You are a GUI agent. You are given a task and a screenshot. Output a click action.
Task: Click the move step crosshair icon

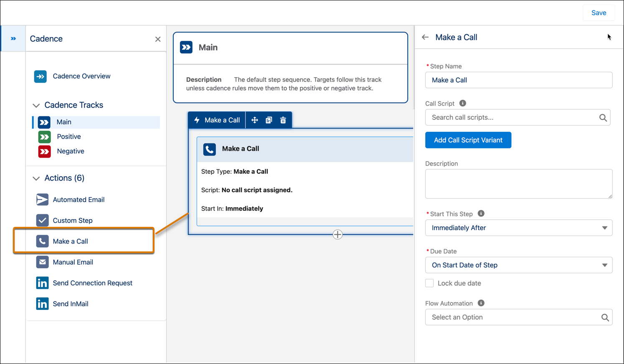255,120
